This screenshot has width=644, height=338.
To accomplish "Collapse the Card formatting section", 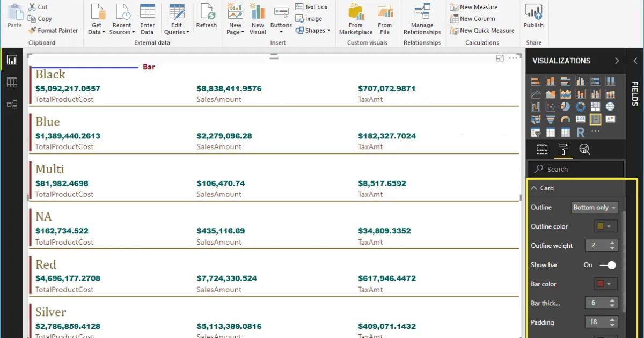I will (x=535, y=188).
